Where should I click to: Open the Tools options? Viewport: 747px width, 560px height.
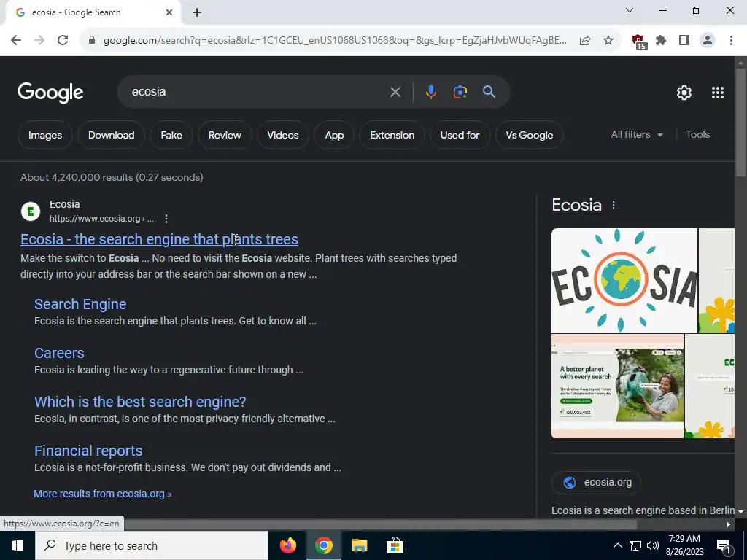point(697,135)
